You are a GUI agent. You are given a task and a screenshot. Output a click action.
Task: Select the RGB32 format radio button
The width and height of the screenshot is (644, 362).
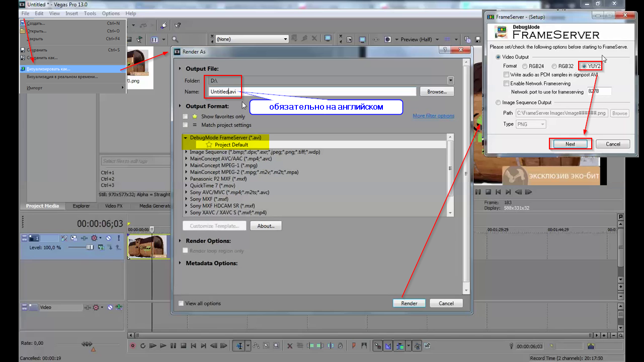click(554, 66)
